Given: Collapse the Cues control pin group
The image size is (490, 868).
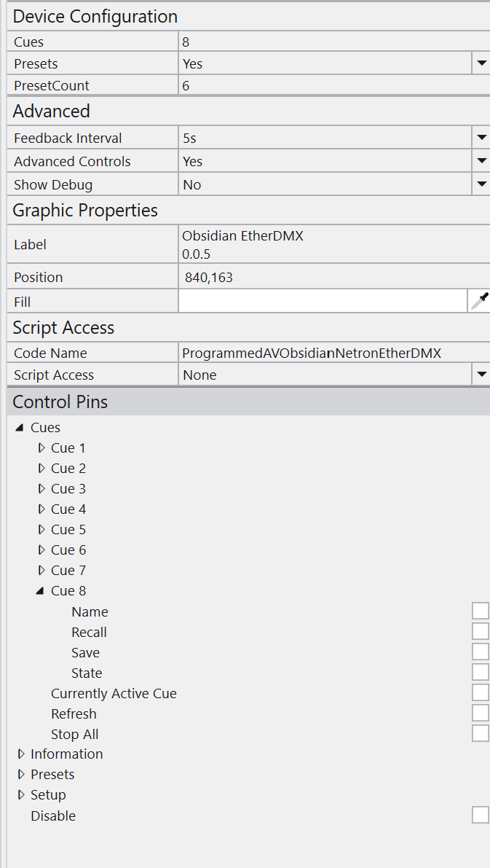Looking at the screenshot, I should (20, 427).
